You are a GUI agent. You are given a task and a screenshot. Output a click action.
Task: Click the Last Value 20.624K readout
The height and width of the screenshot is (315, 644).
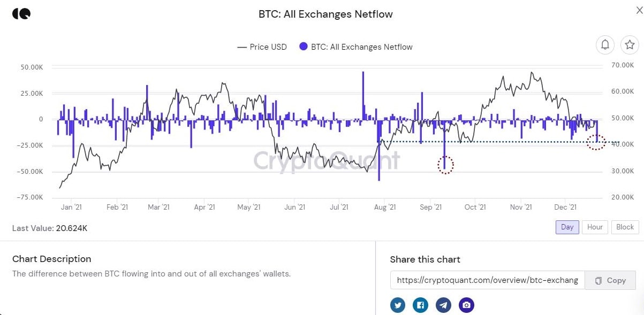[x=50, y=228]
